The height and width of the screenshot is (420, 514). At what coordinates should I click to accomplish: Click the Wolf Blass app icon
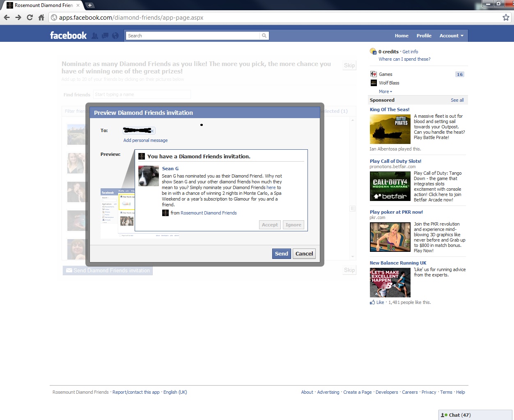pyautogui.click(x=374, y=83)
